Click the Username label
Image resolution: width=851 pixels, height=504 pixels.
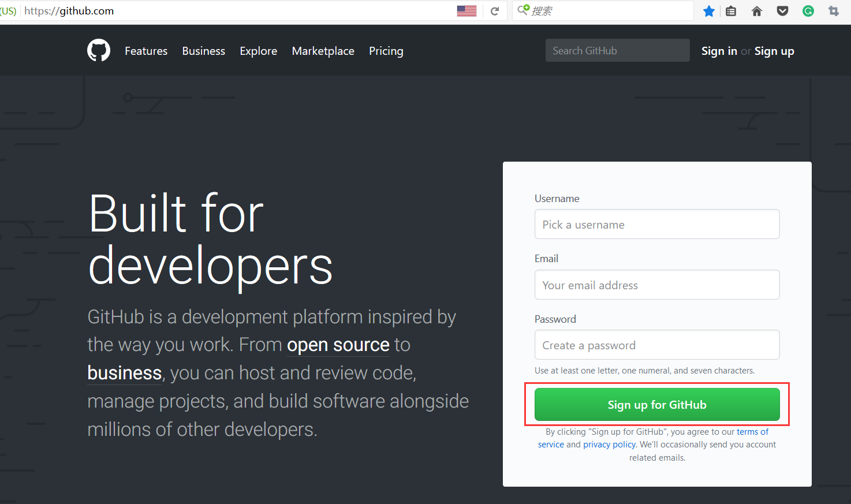coord(557,199)
